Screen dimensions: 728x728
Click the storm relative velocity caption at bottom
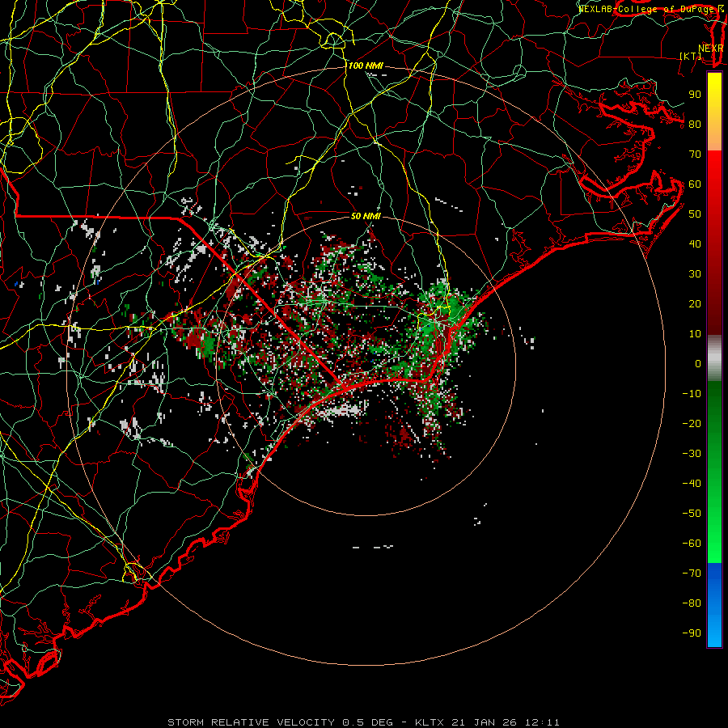(363, 722)
